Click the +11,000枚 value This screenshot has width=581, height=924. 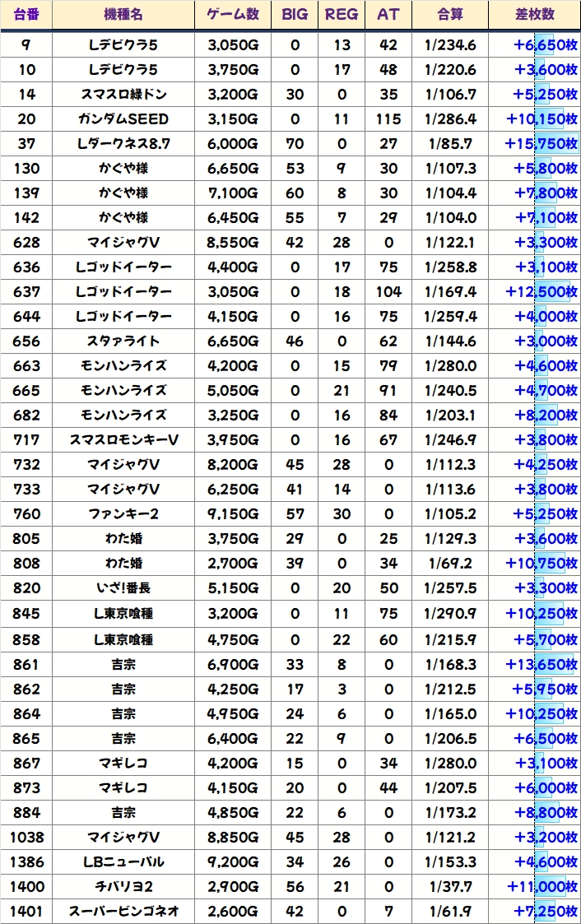(541, 887)
